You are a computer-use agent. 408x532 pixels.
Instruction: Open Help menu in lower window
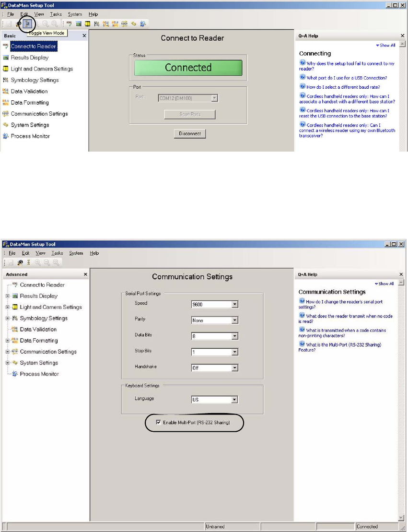click(x=94, y=253)
